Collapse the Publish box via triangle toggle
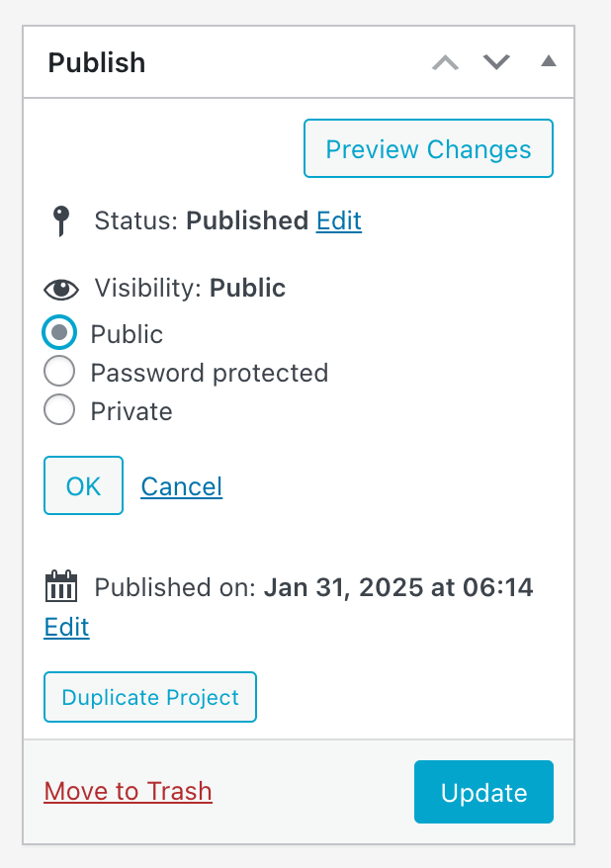This screenshot has width=611, height=868. click(x=548, y=61)
